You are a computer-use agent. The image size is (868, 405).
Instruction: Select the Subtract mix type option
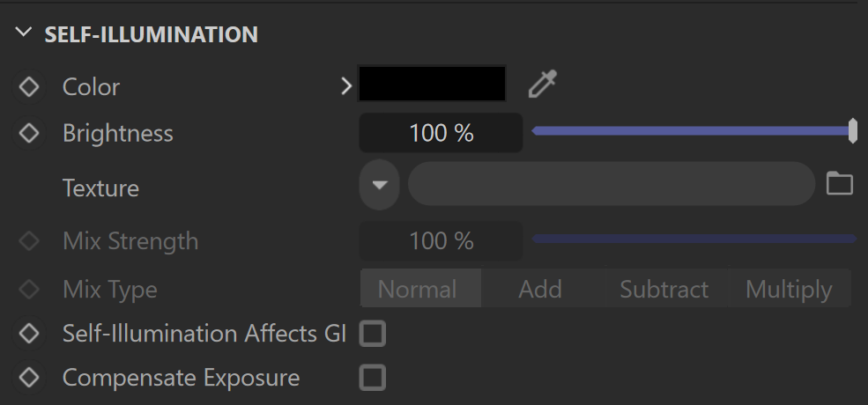click(x=664, y=288)
